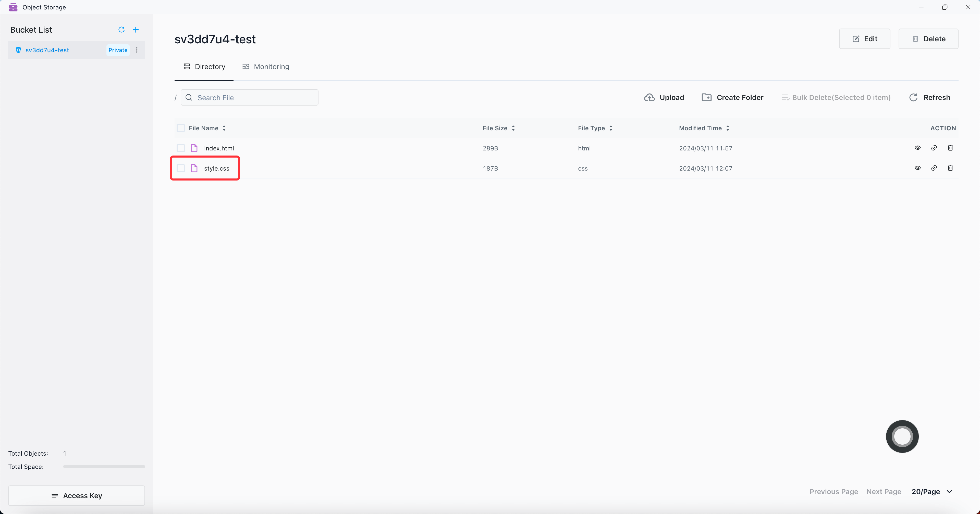This screenshot has width=980, height=514.
Task: Check the index.html row checkbox
Action: point(181,148)
